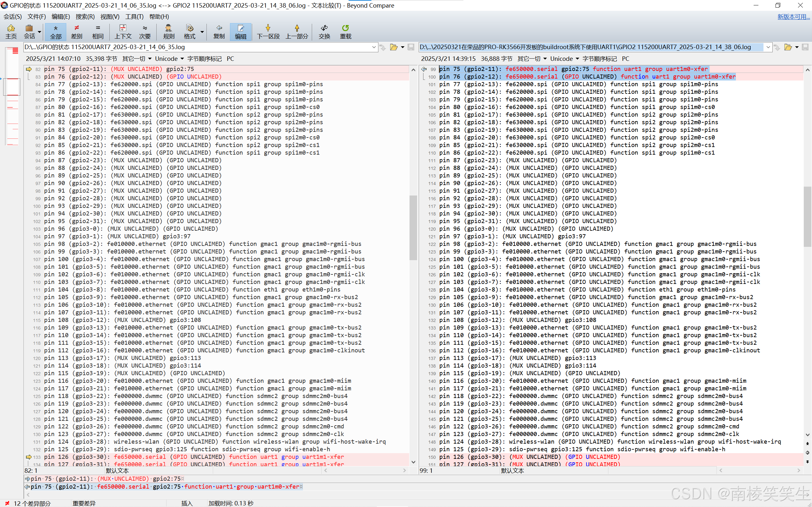Click the 交换 swap sides icon

pyautogui.click(x=324, y=31)
